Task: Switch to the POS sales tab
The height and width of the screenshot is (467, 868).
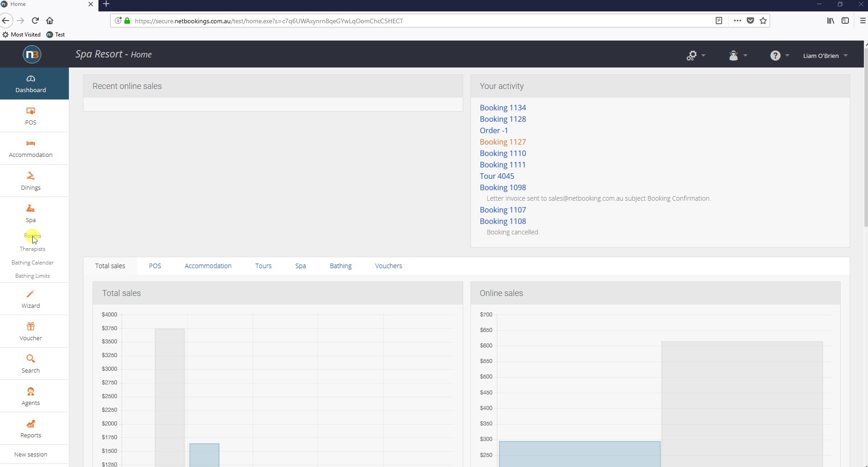Action: click(155, 266)
